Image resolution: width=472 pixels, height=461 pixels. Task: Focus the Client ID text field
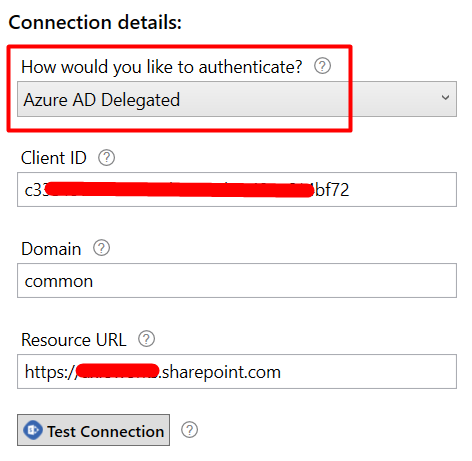[237, 189]
